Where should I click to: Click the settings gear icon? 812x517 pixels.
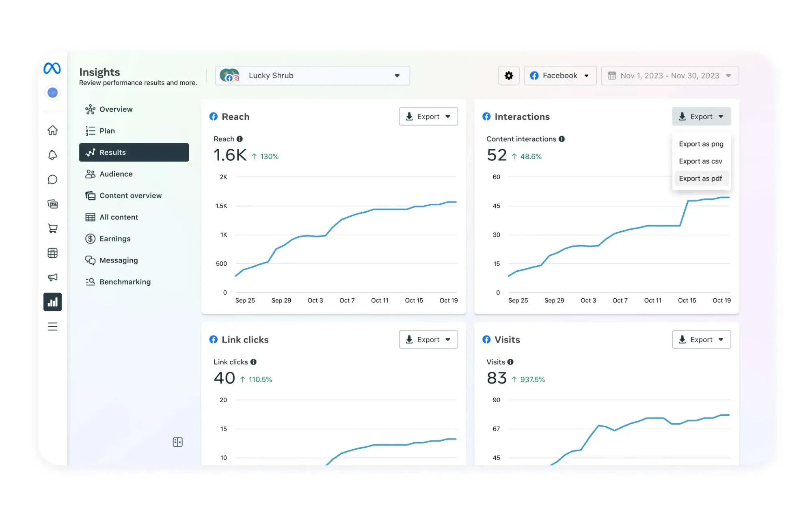[x=509, y=75]
